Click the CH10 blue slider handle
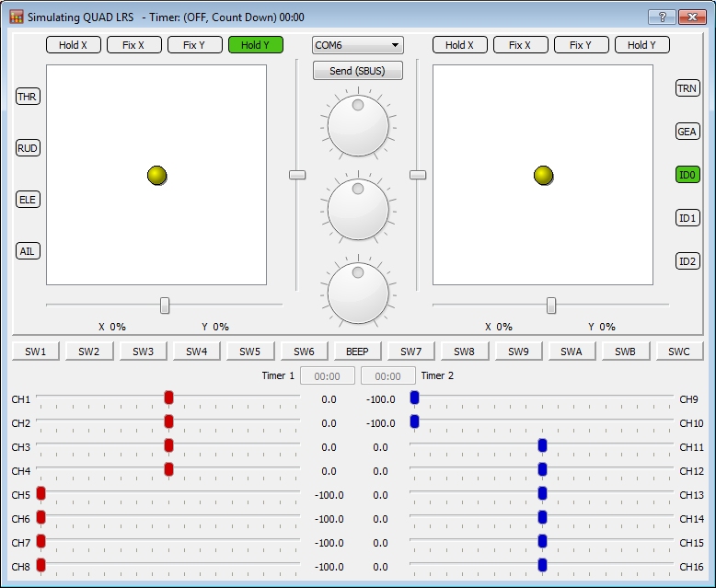 click(415, 421)
